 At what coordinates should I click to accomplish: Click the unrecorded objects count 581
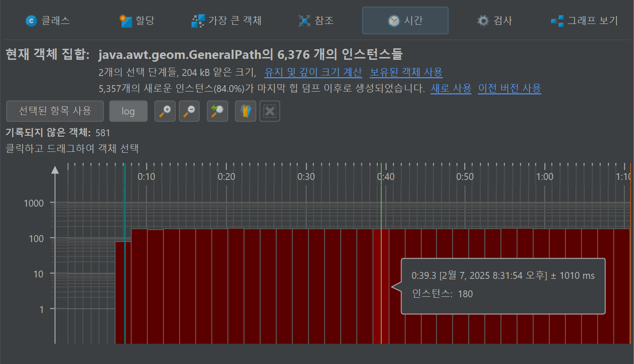(x=103, y=133)
